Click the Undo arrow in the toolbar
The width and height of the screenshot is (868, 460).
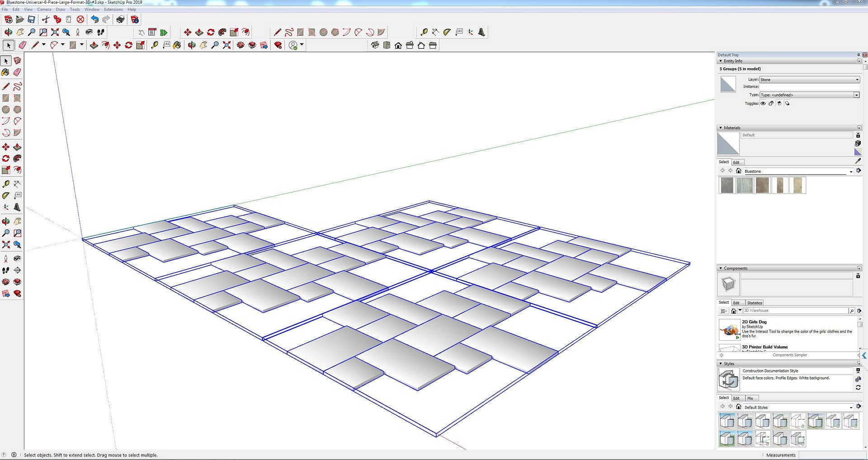coord(94,19)
